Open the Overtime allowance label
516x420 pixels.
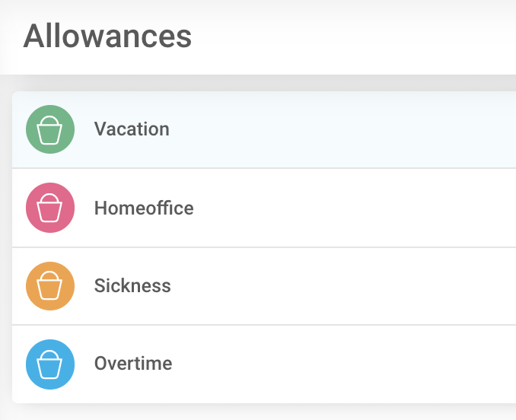pos(133,364)
